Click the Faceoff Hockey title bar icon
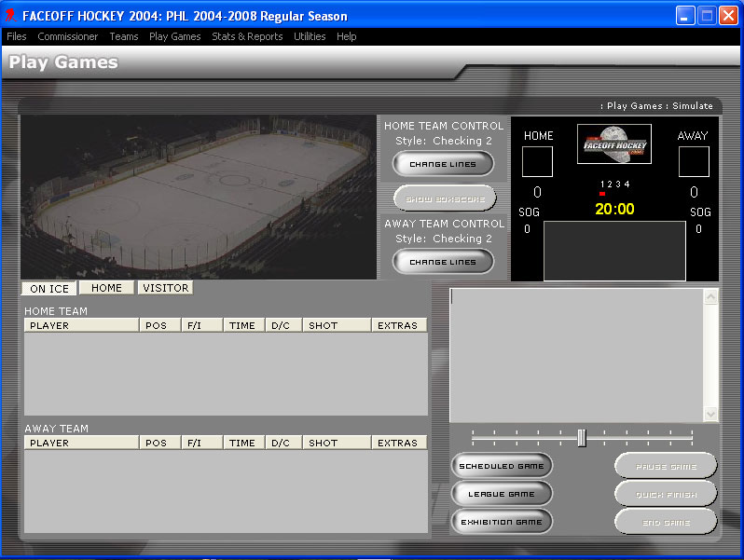 click(10, 15)
